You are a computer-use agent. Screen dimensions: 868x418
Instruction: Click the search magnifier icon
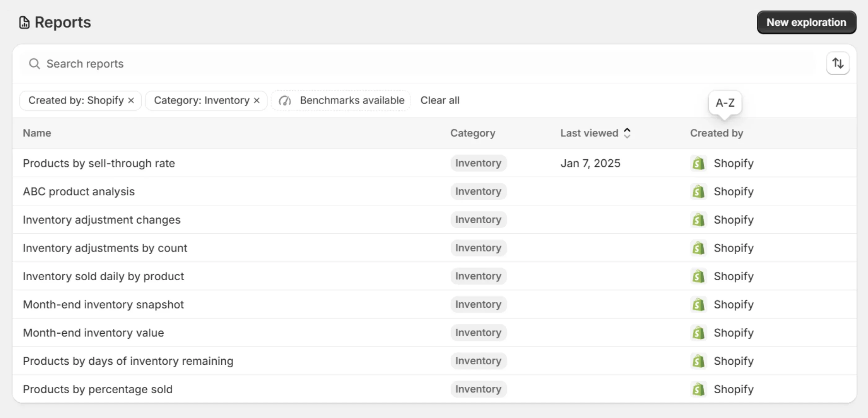pyautogui.click(x=34, y=64)
